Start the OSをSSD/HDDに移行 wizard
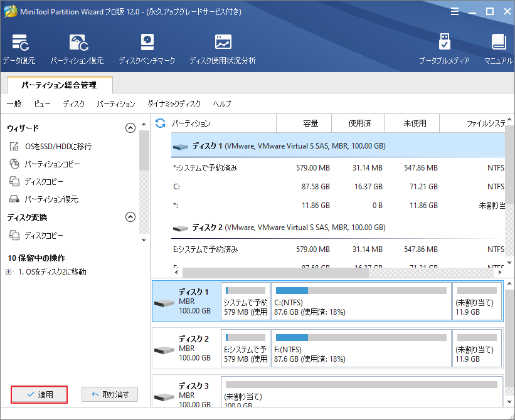The width and height of the screenshot is (515, 420). [x=58, y=146]
